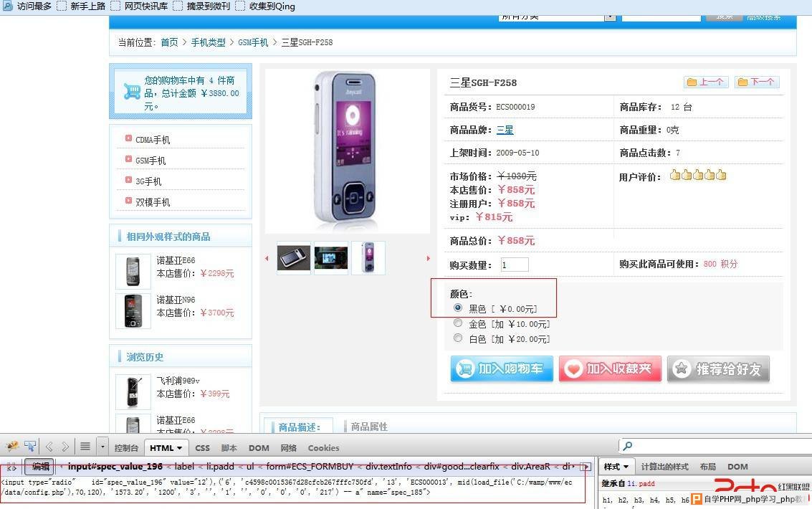
Task: Select the 白色 color radio button
Action: [x=458, y=338]
